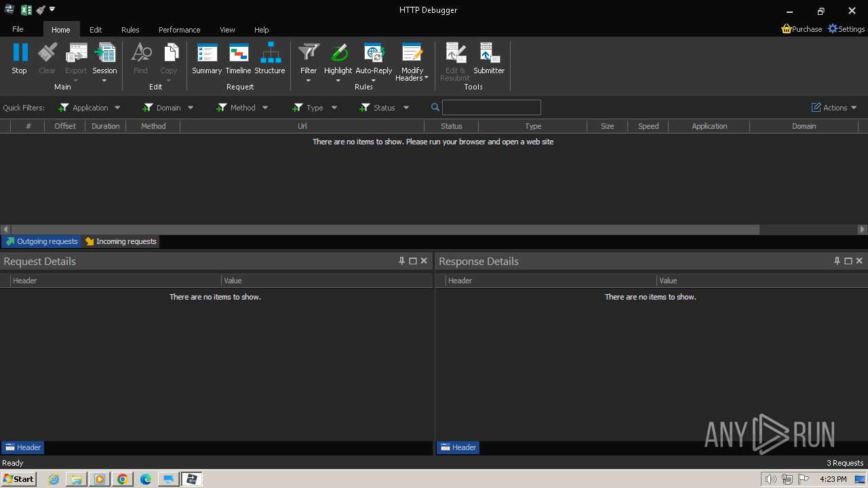The image size is (868, 488).
Task: Click the broom quick-access icon in title bar
Action: coord(41,9)
